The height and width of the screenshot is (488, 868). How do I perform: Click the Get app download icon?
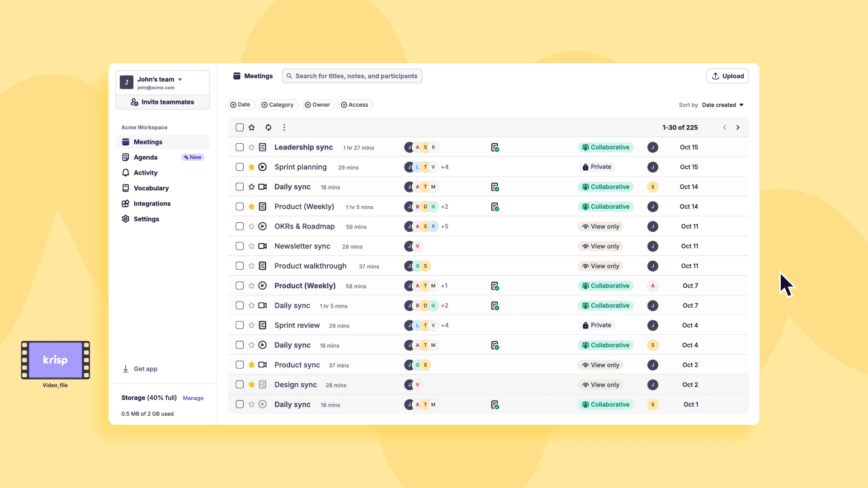pyautogui.click(x=126, y=369)
